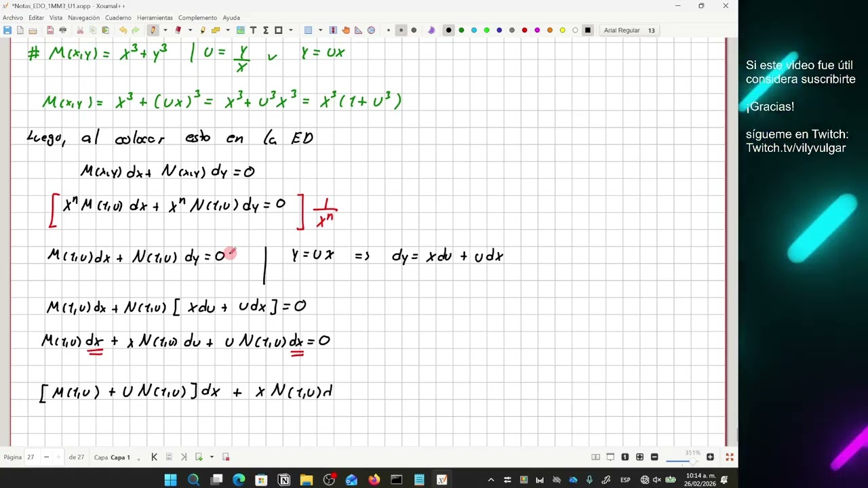Viewport: 868px width, 488px height.
Task: Open Firefox from the taskbar
Action: pos(374,480)
